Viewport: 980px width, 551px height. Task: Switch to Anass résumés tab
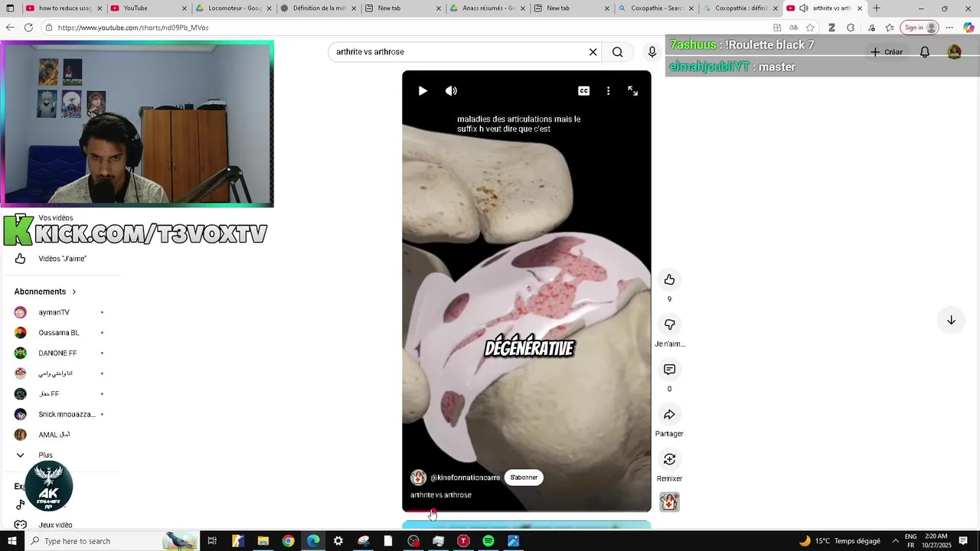coord(486,8)
